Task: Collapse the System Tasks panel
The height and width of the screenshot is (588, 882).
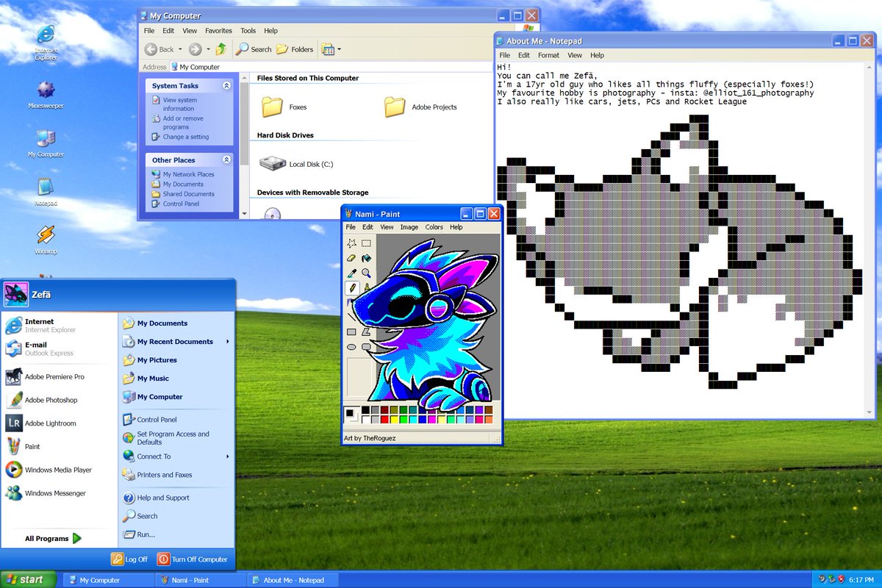Action: [226, 86]
